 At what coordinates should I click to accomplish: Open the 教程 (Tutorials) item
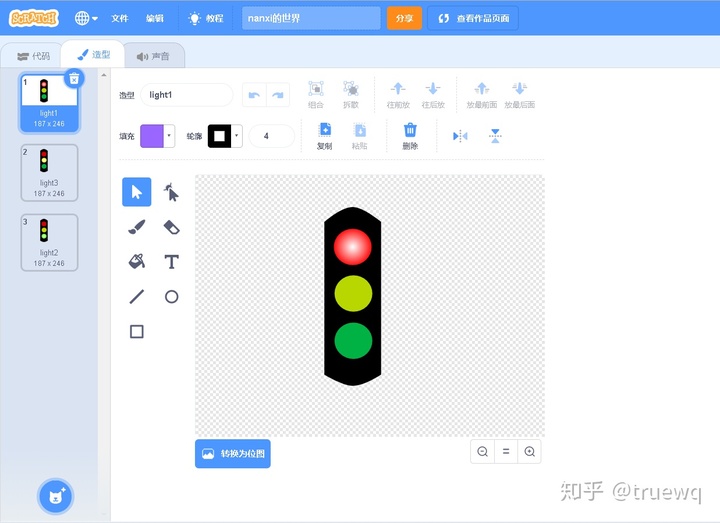206,18
